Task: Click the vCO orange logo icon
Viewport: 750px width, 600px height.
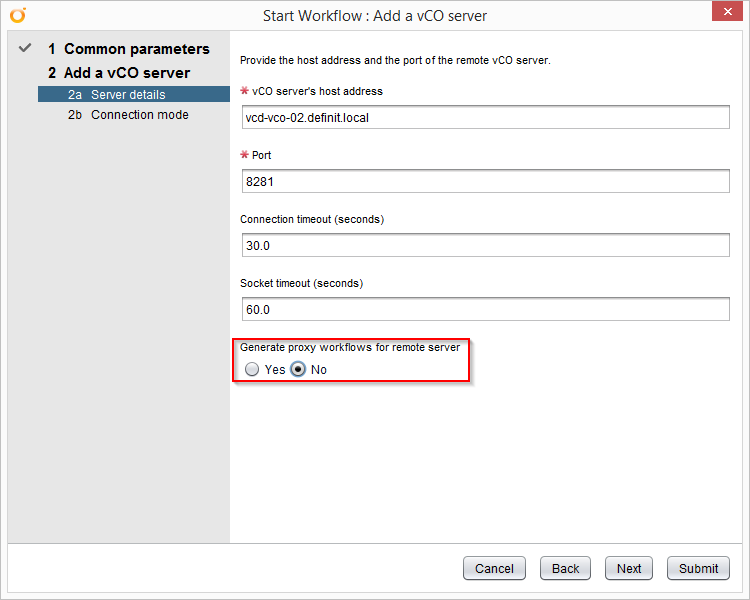Action: point(18,15)
